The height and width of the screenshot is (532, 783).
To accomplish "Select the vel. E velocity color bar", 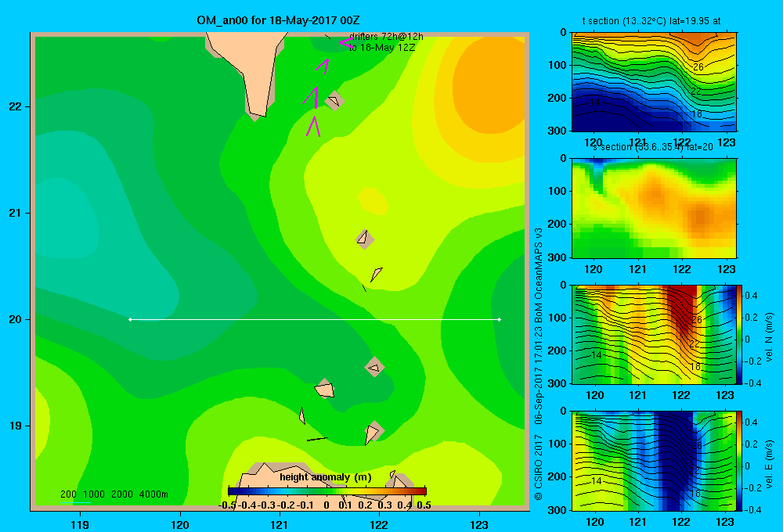I will [x=740, y=461].
